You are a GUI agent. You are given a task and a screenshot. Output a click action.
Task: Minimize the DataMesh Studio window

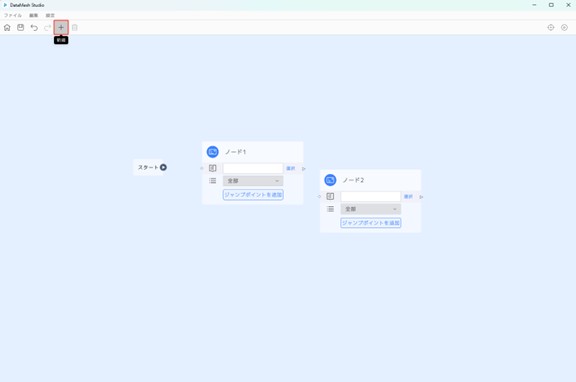coord(534,5)
